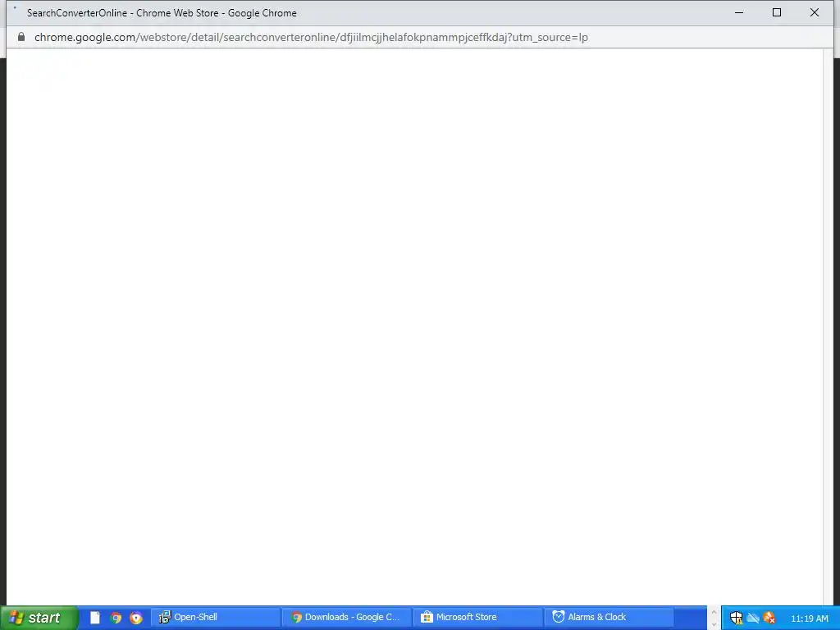The height and width of the screenshot is (630, 840).
Task: Click the page favicon in the title bar
Action: (16, 10)
